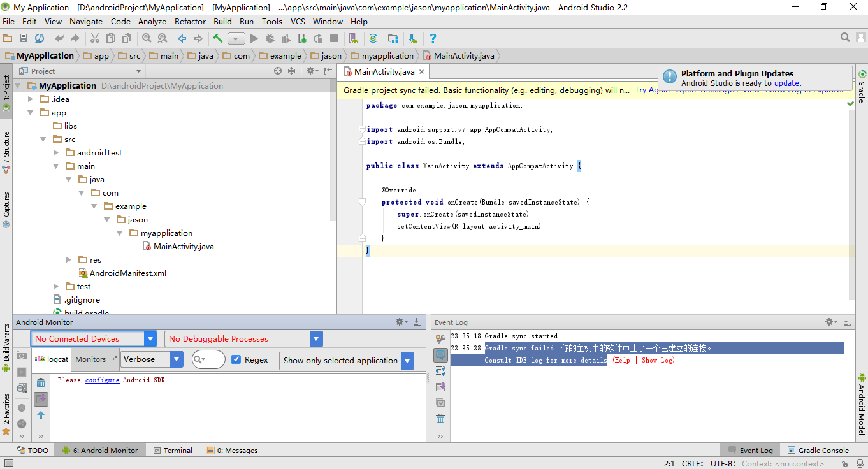The height and width of the screenshot is (469, 868).
Task: Click the configure link in logcat
Action: click(x=102, y=380)
